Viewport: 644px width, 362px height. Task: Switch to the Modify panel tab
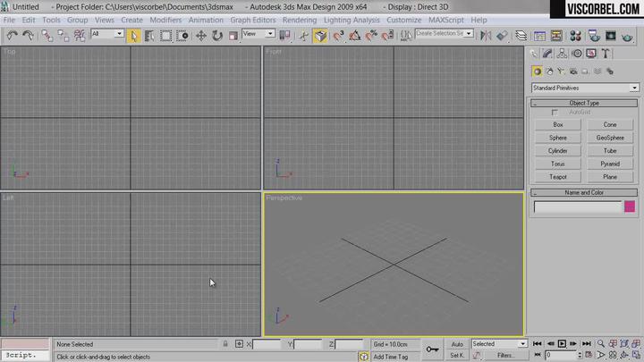547,54
